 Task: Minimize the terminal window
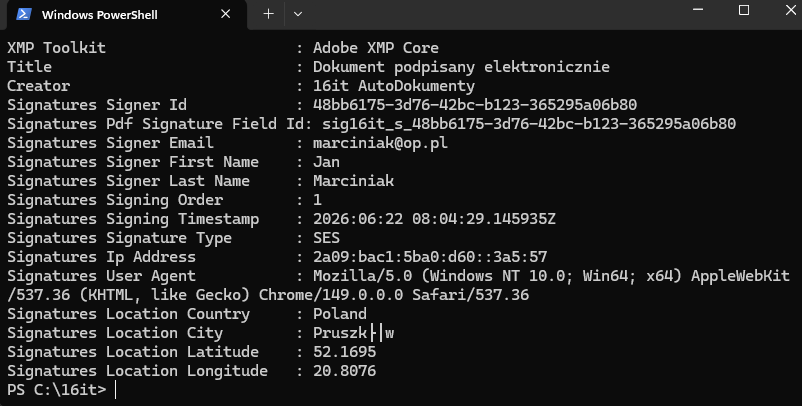(x=699, y=10)
